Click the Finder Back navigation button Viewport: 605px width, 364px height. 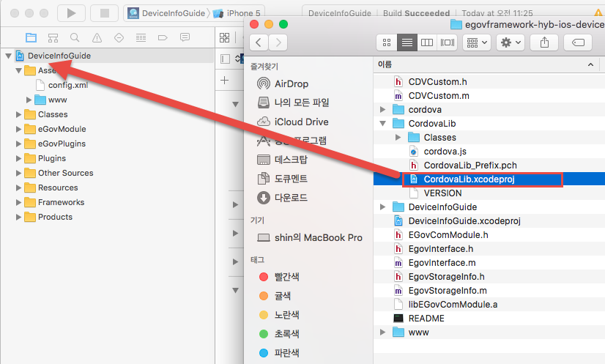coord(260,43)
